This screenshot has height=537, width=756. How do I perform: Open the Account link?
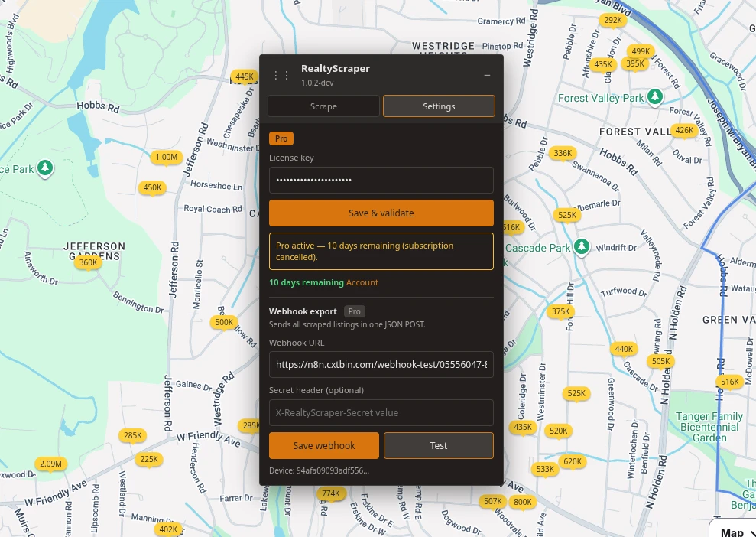tap(362, 282)
